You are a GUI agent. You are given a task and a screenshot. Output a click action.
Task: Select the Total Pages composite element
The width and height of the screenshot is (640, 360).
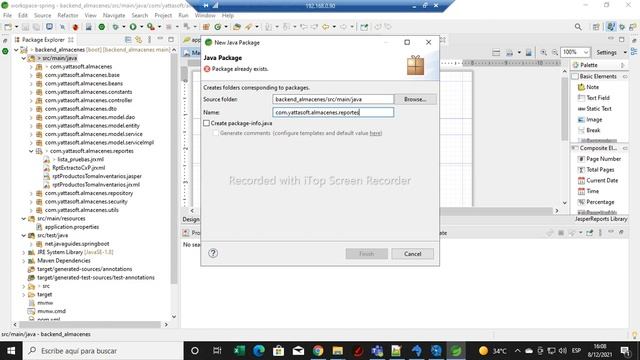pos(596,170)
